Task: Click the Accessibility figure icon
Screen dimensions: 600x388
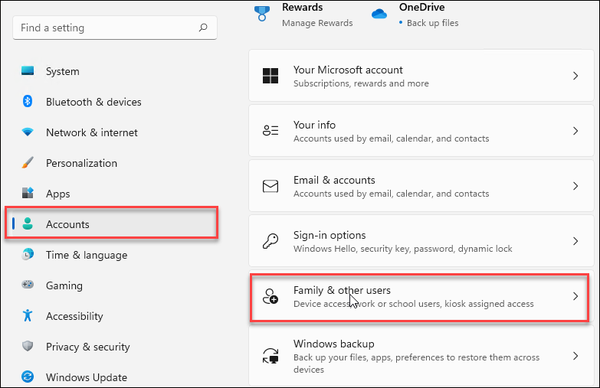Action: [x=28, y=315]
